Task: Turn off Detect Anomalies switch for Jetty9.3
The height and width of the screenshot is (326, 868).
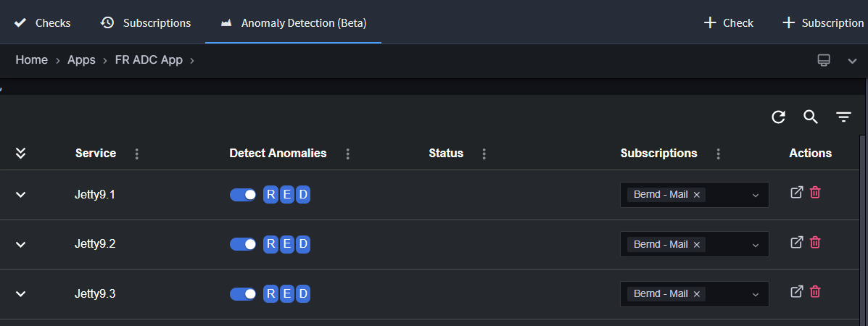Action: point(243,293)
